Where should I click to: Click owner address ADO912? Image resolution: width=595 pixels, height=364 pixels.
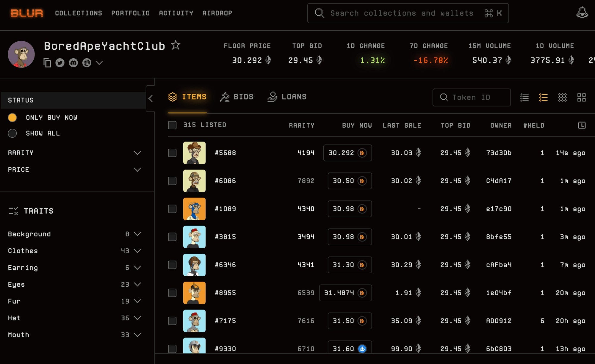pos(499,321)
